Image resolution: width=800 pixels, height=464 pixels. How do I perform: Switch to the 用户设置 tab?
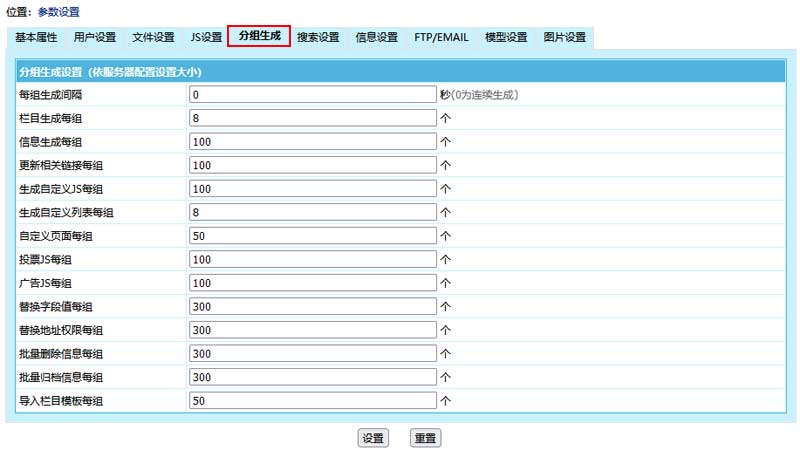tap(95, 38)
